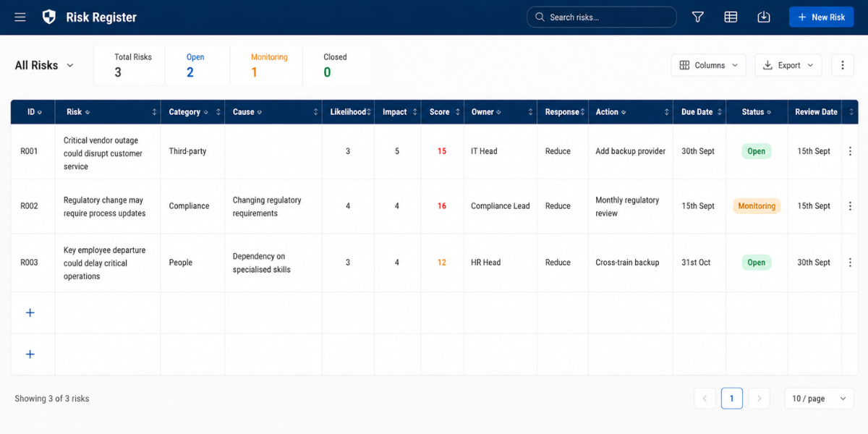
Task: Sort by the ID column
Action: tap(33, 112)
